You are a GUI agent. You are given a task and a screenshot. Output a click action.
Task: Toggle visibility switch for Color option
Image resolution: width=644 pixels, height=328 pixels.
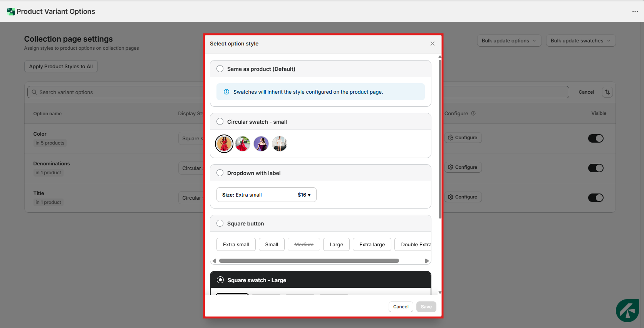coord(595,138)
